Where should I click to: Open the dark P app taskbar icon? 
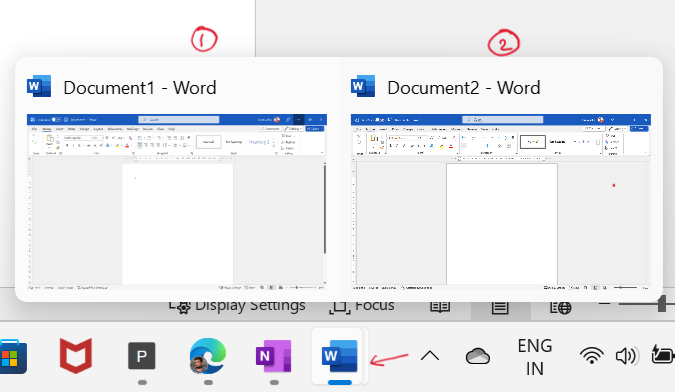point(142,356)
